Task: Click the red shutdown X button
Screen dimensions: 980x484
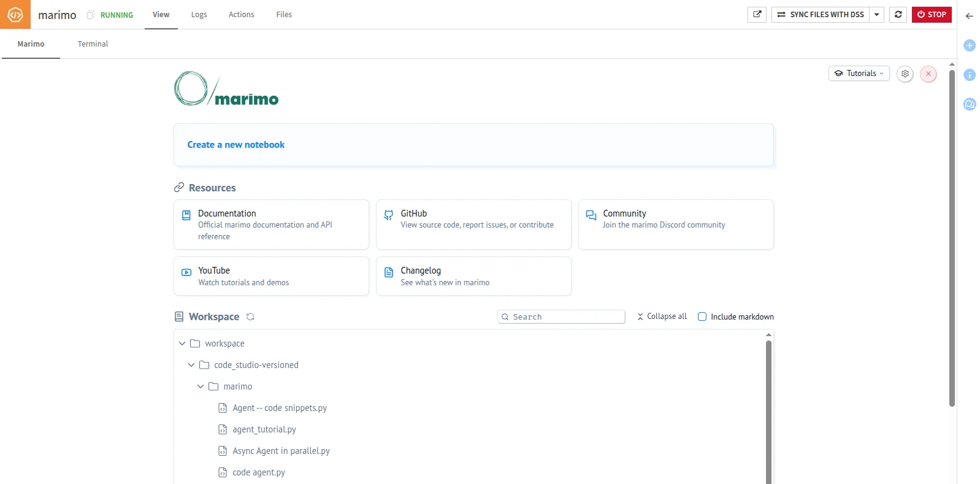Action: pos(928,74)
